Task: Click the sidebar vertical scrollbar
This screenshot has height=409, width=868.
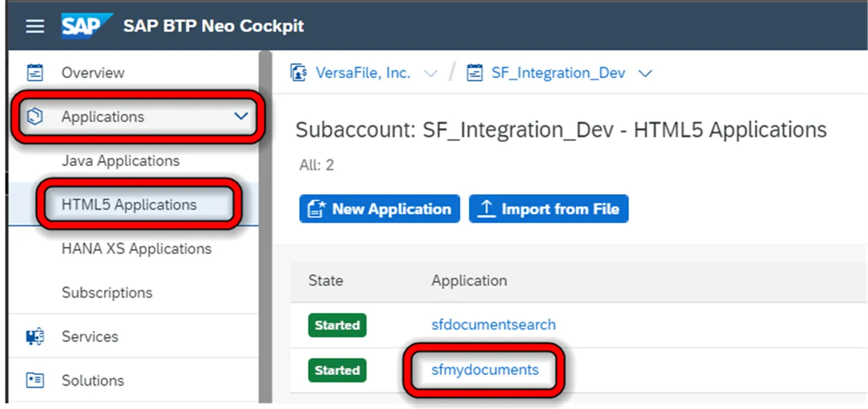Action: [x=265, y=227]
